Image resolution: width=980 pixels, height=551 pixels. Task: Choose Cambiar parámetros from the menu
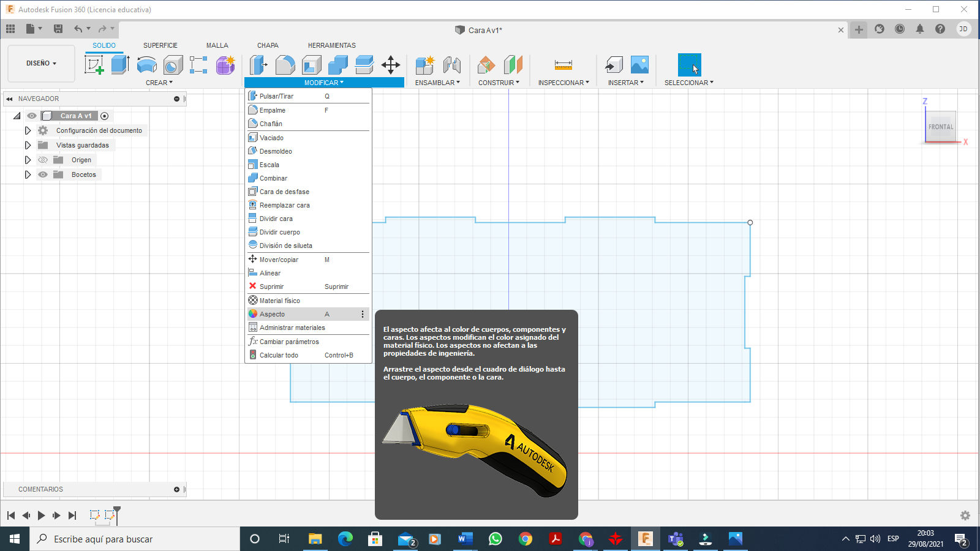click(x=308, y=342)
